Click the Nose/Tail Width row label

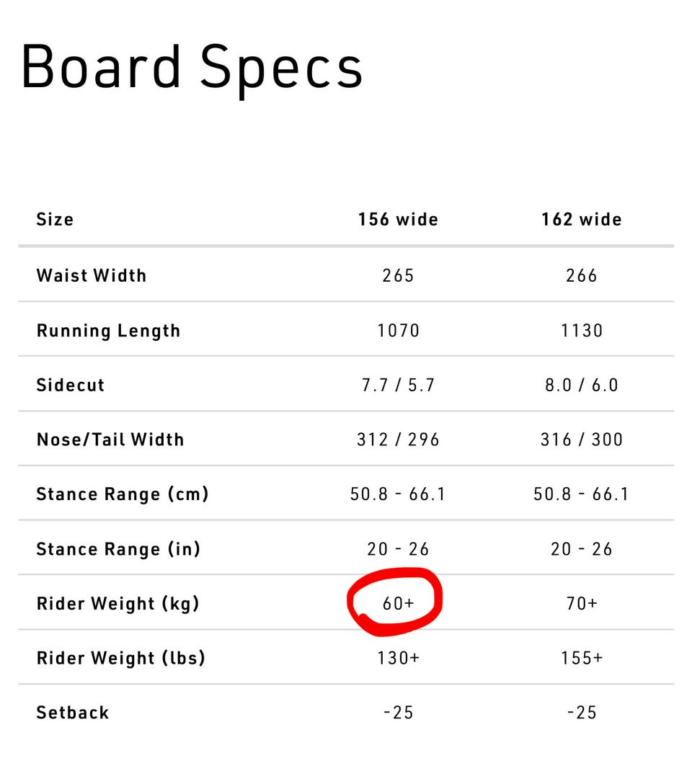[110, 440]
